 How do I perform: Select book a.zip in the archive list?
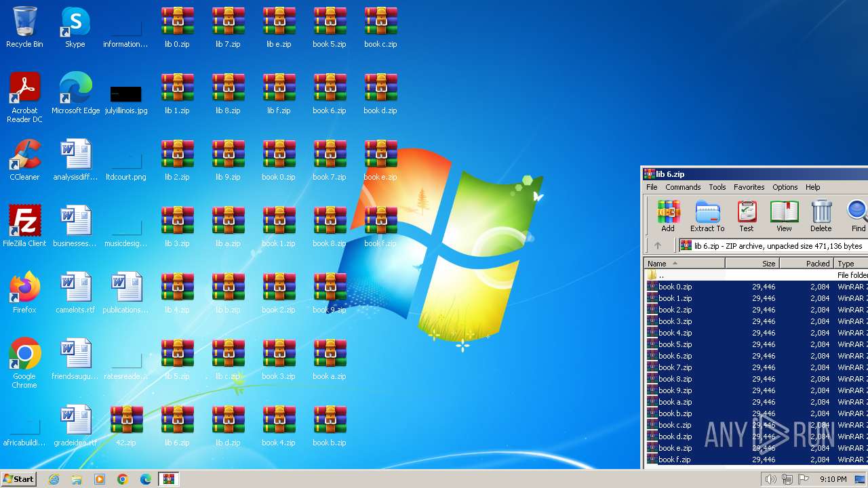756,402
